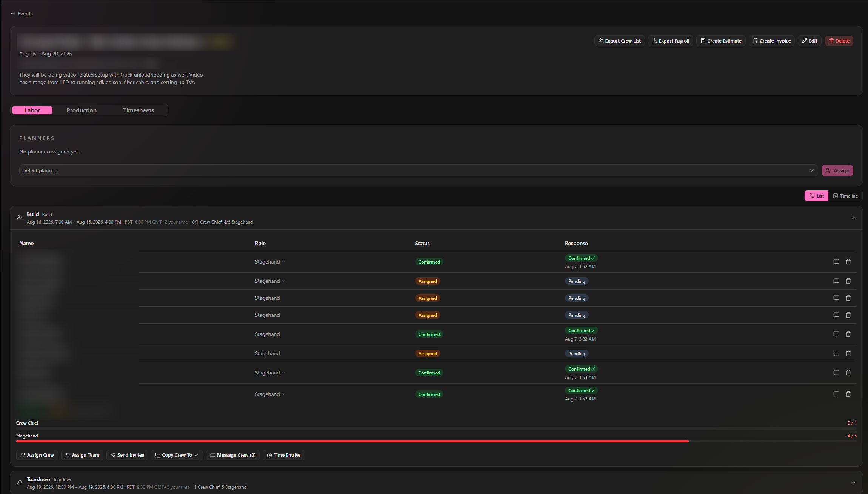Click the red Delete button
This screenshot has height=494, width=868.
[839, 41]
